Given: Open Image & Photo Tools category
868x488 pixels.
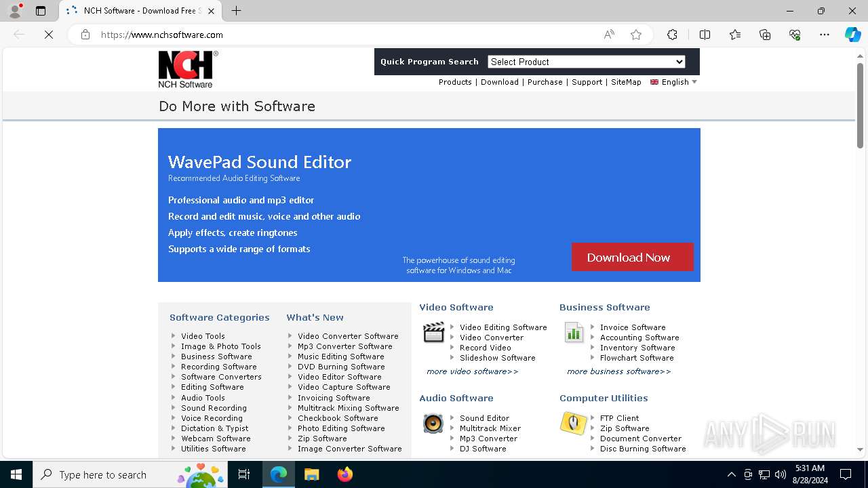Looking at the screenshot, I should 221,346.
